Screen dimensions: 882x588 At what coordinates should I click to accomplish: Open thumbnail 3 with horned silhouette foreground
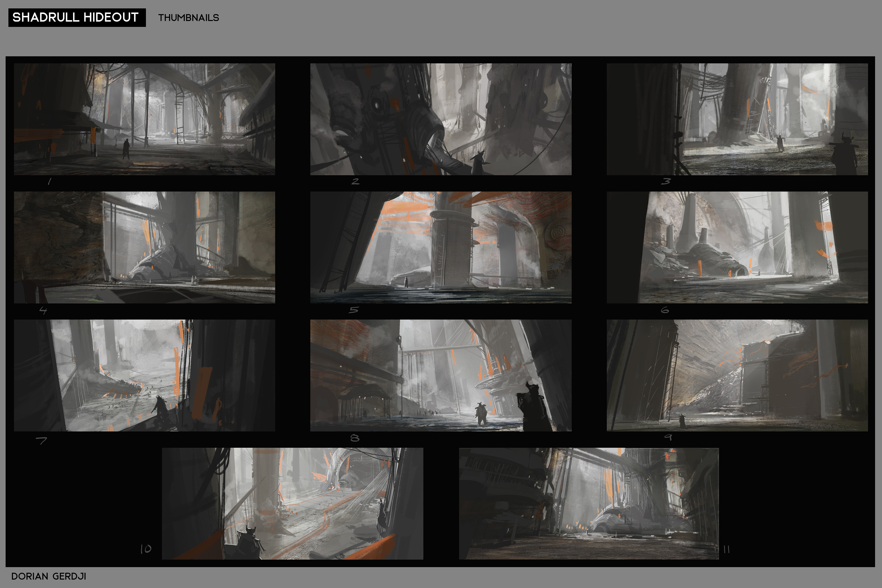(x=737, y=119)
